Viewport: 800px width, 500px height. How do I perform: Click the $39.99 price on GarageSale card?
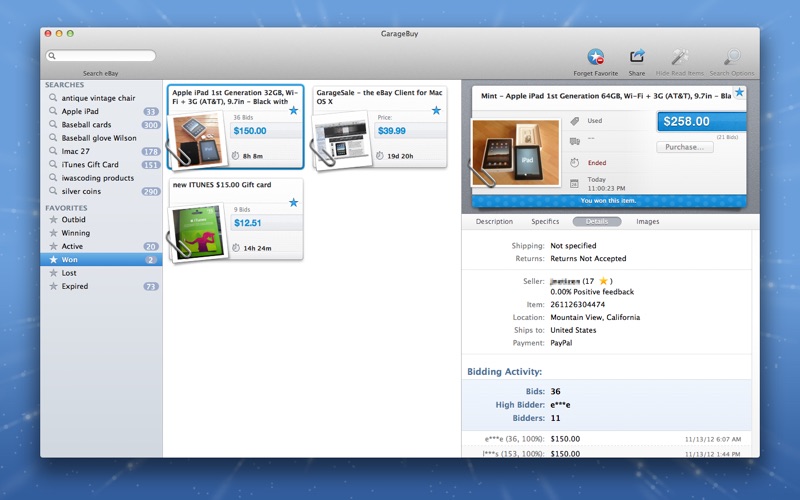[392, 131]
